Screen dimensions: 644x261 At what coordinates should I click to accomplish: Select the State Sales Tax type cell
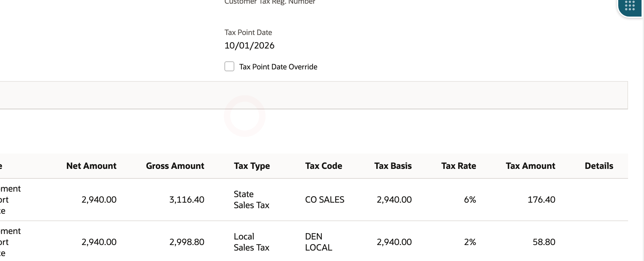click(251, 200)
